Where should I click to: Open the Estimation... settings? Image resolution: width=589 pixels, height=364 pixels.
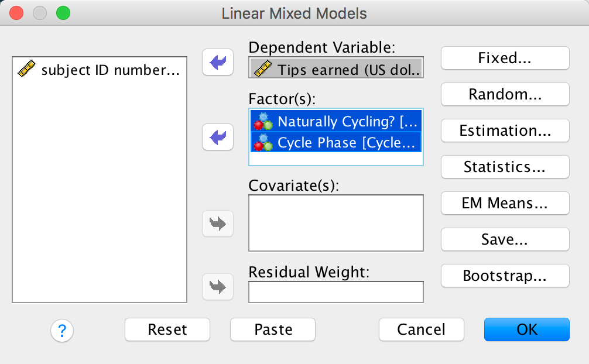pos(505,131)
